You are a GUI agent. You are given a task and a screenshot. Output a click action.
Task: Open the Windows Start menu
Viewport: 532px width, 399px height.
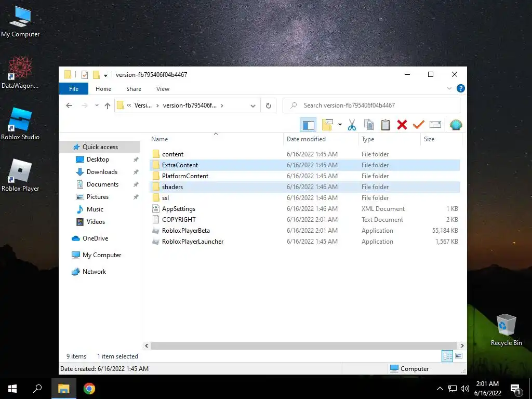[x=12, y=389]
